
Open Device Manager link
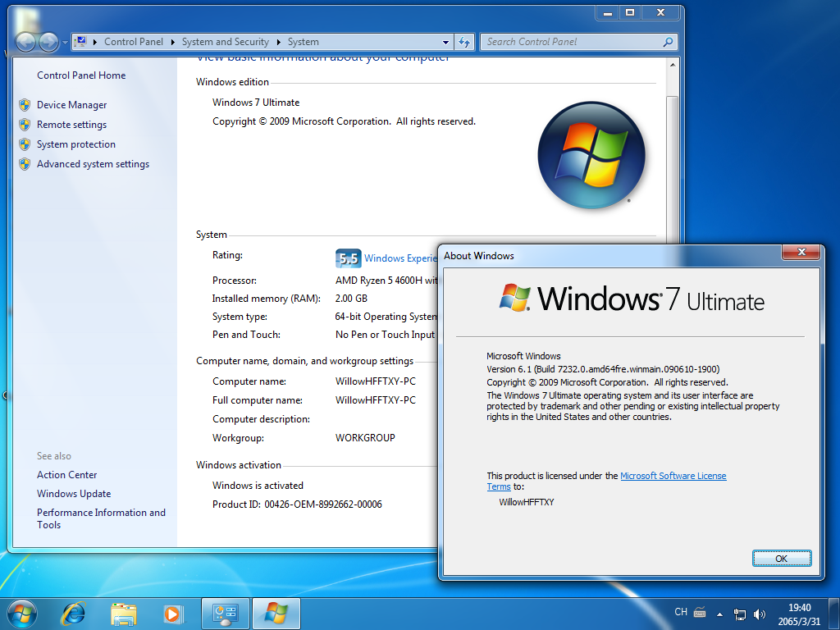[72, 105]
